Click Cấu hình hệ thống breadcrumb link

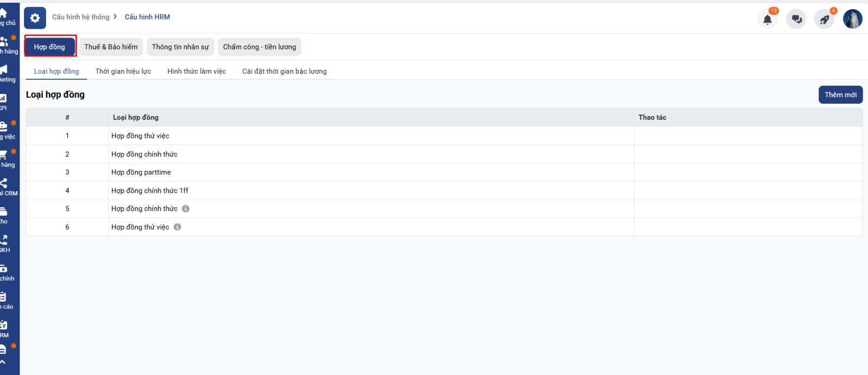tap(81, 17)
